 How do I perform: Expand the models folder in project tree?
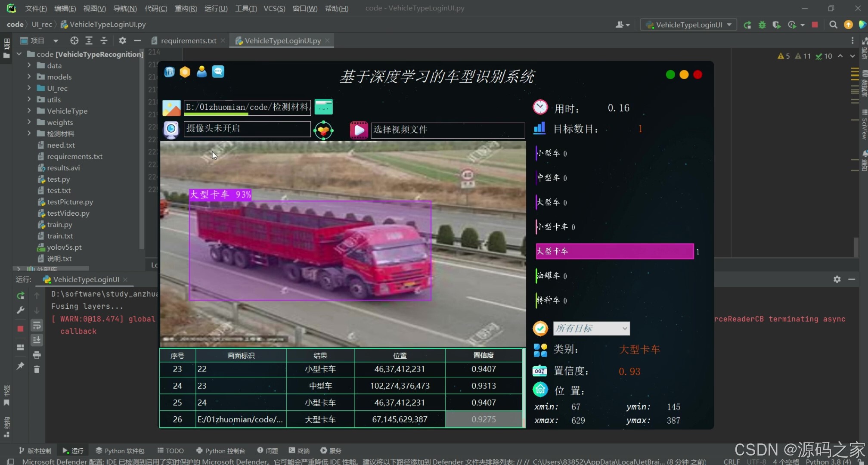click(x=29, y=77)
